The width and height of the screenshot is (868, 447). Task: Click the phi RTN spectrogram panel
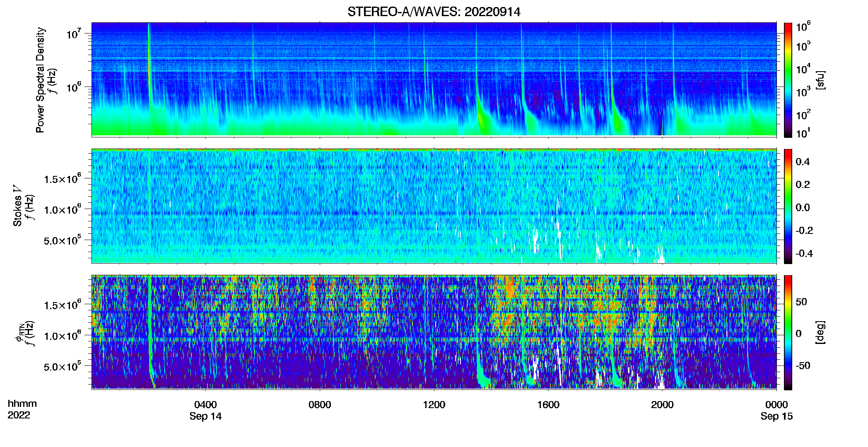(434, 332)
